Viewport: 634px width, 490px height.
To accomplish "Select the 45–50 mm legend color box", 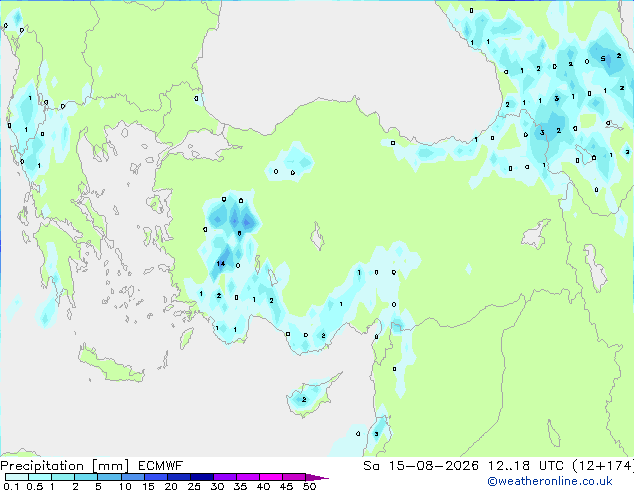I will (x=293, y=477).
